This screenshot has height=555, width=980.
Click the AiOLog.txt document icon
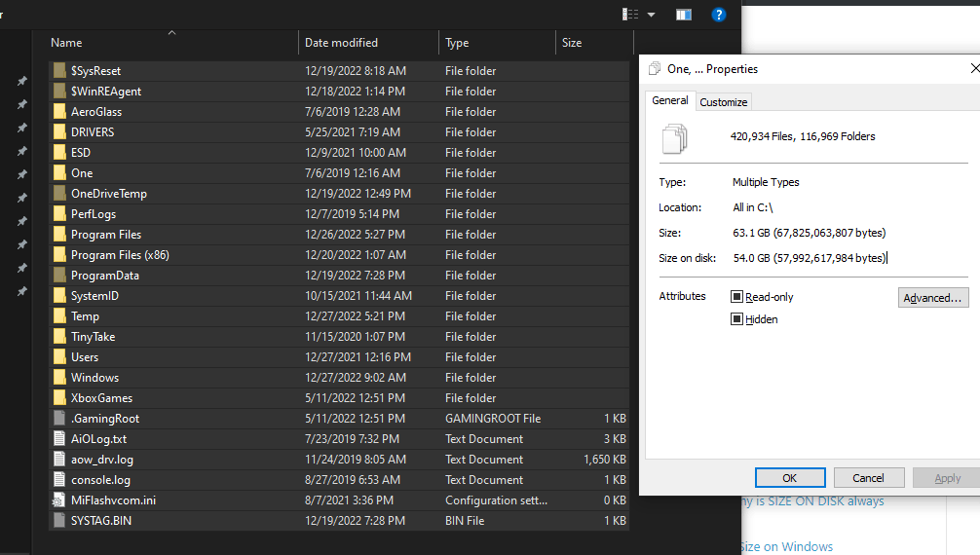(59, 439)
